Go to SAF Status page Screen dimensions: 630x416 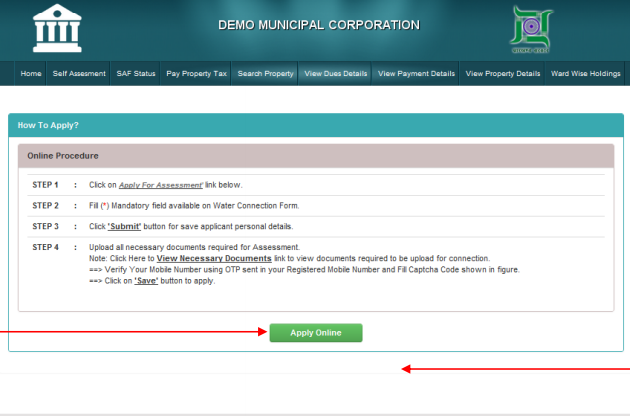[136, 74]
